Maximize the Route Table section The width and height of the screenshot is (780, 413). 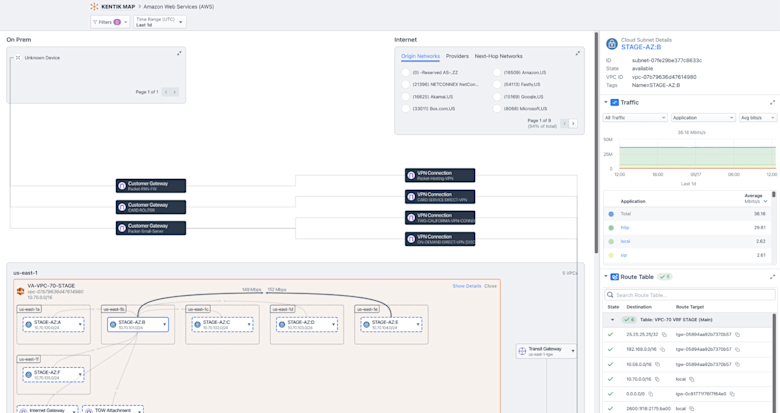pyautogui.click(x=772, y=277)
